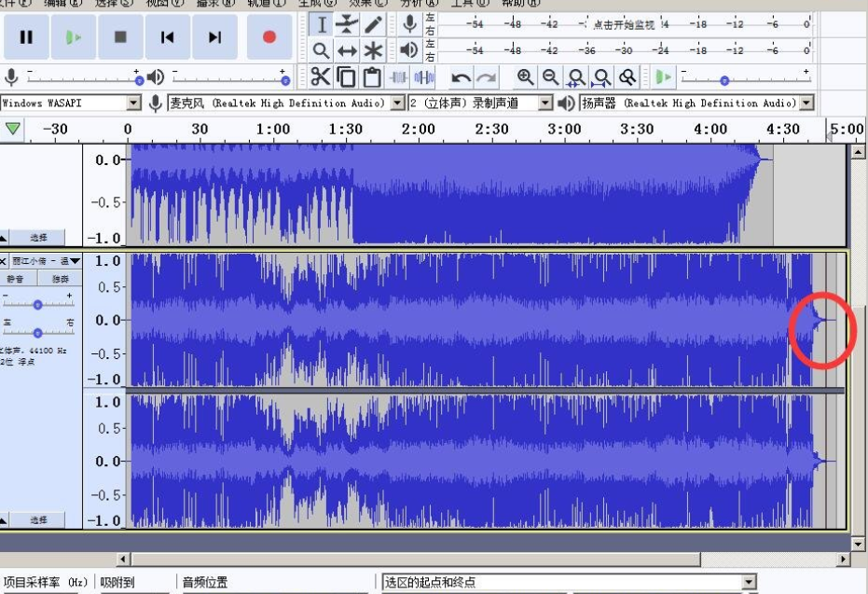Select the Zoom magnifier tool
The width and height of the screenshot is (868, 594).
tap(321, 51)
